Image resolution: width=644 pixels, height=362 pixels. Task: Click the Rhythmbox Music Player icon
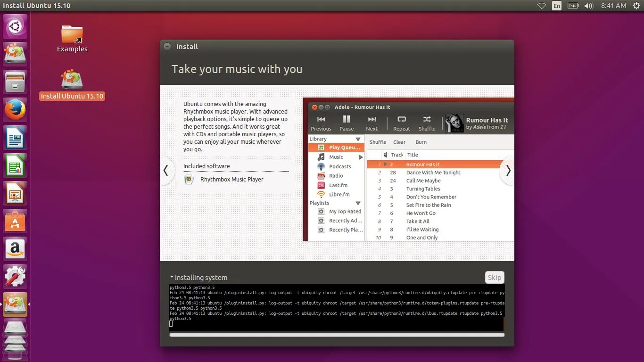pyautogui.click(x=189, y=180)
